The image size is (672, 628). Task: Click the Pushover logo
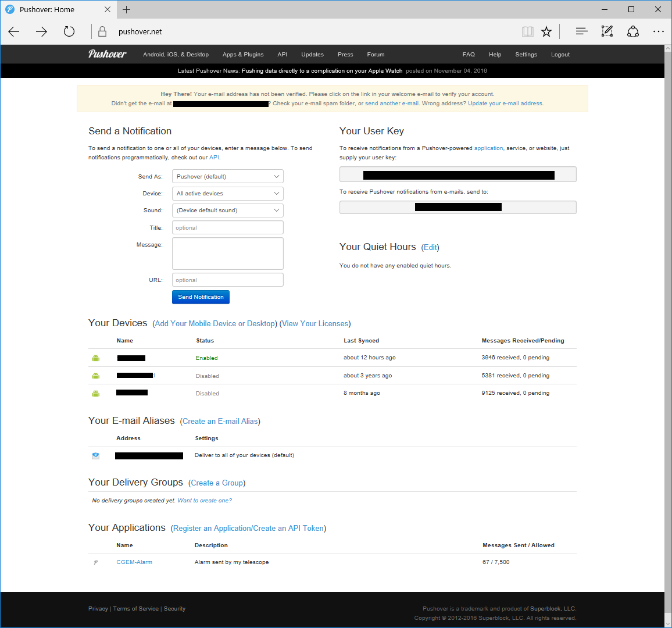[107, 54]
